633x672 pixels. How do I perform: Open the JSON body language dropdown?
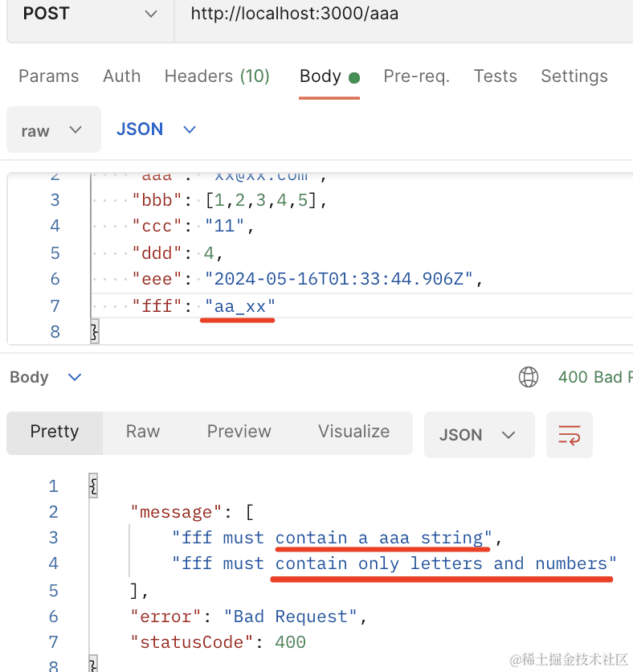tap(157, 129)
